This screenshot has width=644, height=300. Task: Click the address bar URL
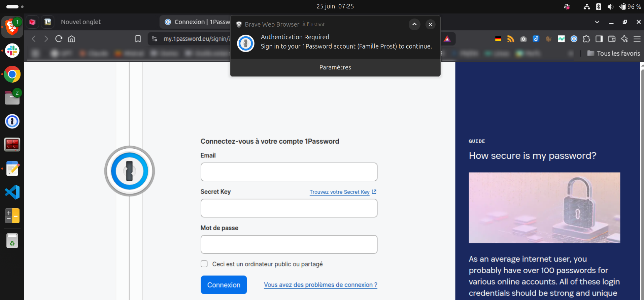click(x=196, y=39)
